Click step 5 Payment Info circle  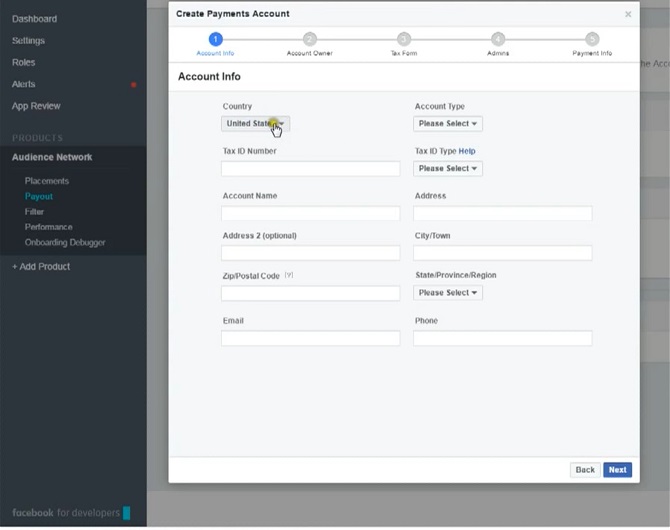pos(592,39)
